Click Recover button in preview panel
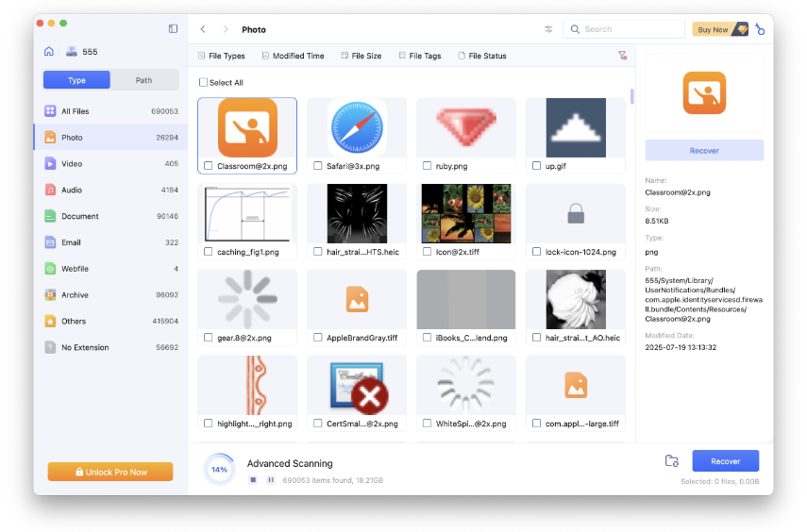 (704, 151)
